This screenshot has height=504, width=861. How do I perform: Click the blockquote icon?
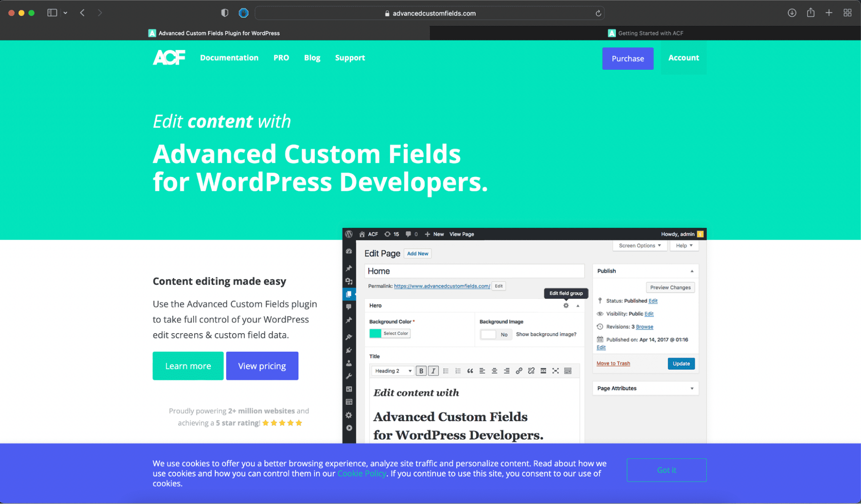tap(470, 371)
